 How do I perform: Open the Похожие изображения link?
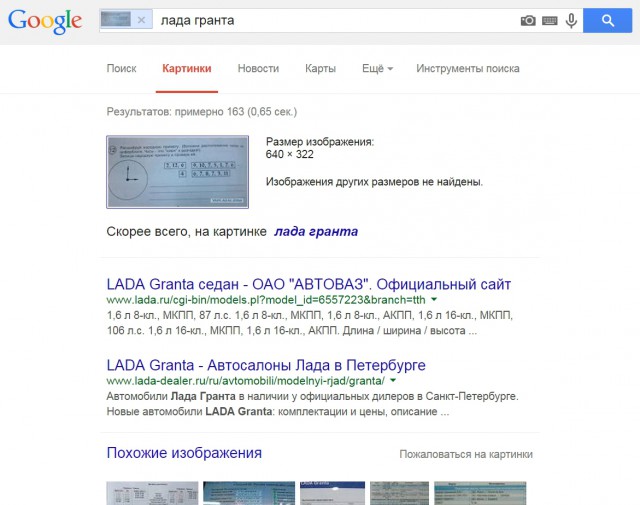184,453
